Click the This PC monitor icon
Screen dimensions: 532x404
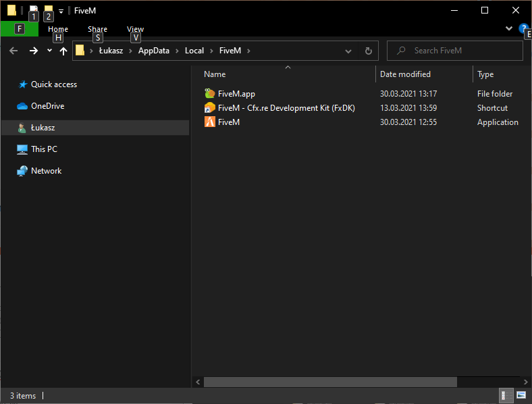pos(22,149)
